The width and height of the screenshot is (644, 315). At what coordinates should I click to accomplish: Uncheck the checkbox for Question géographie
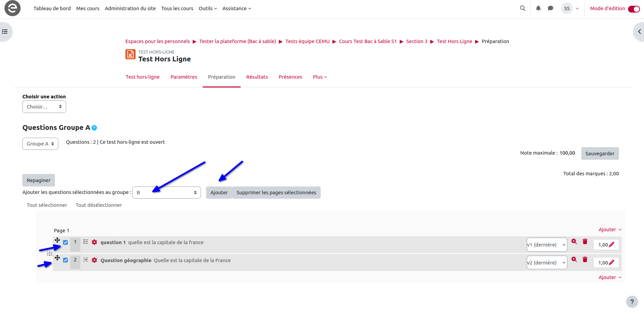(x=65, y=260)
